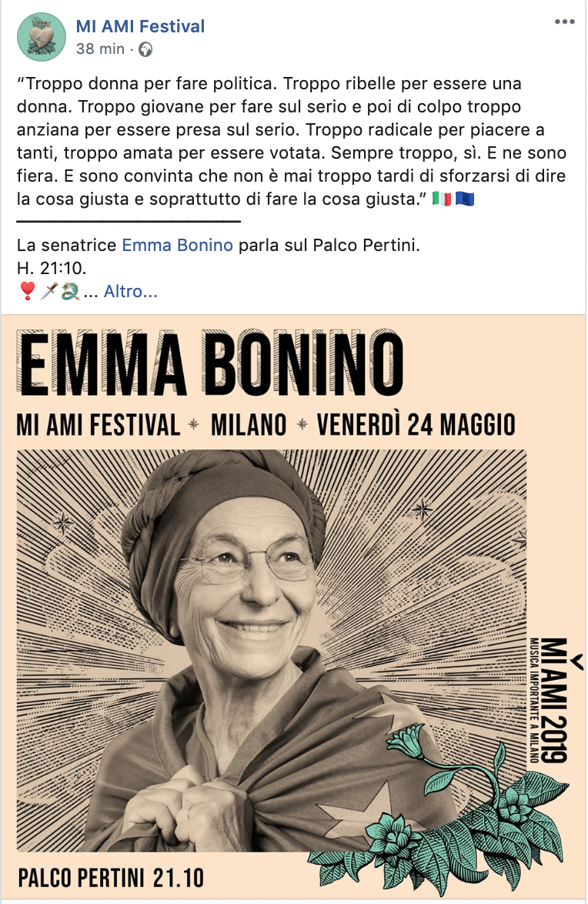Screen dimensions: 588x904
Task: Click the dagger emoji
Action: tap(48, 291)
